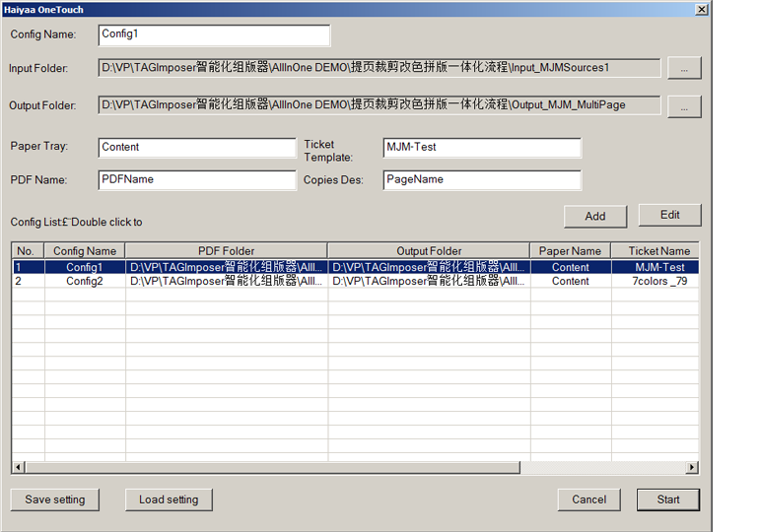Click Config2's Paper Name Content cell
This screenshot has width=760, height=532.
tap(571, 281)
